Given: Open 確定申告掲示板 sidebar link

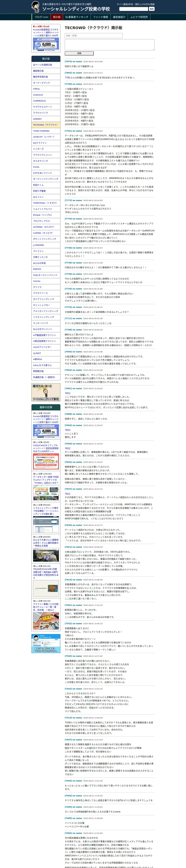Looking at the screenshot, I should [x=46, y=77].
